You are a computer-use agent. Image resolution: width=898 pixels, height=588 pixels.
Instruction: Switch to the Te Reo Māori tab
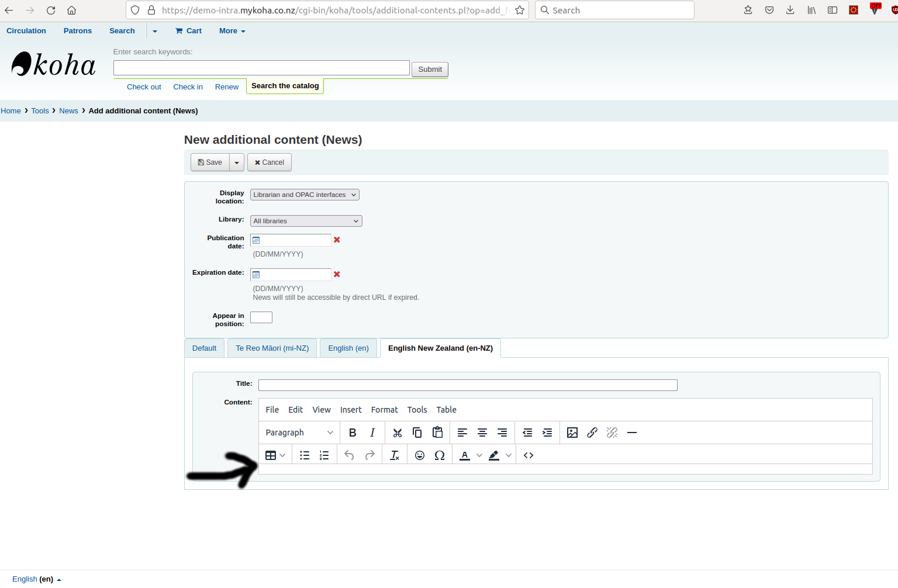pyautogui.click(x=272, y=348)
